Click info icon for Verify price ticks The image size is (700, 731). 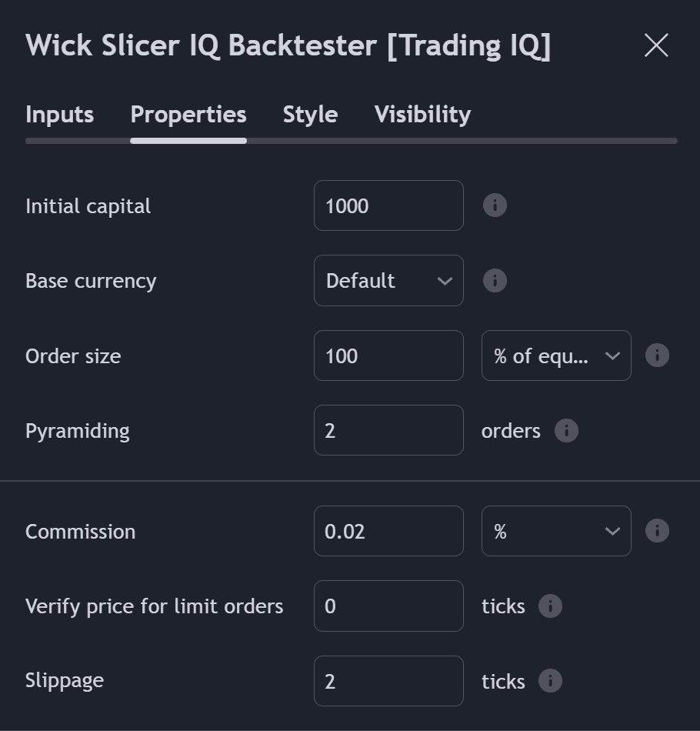click(x=550, y=606)
